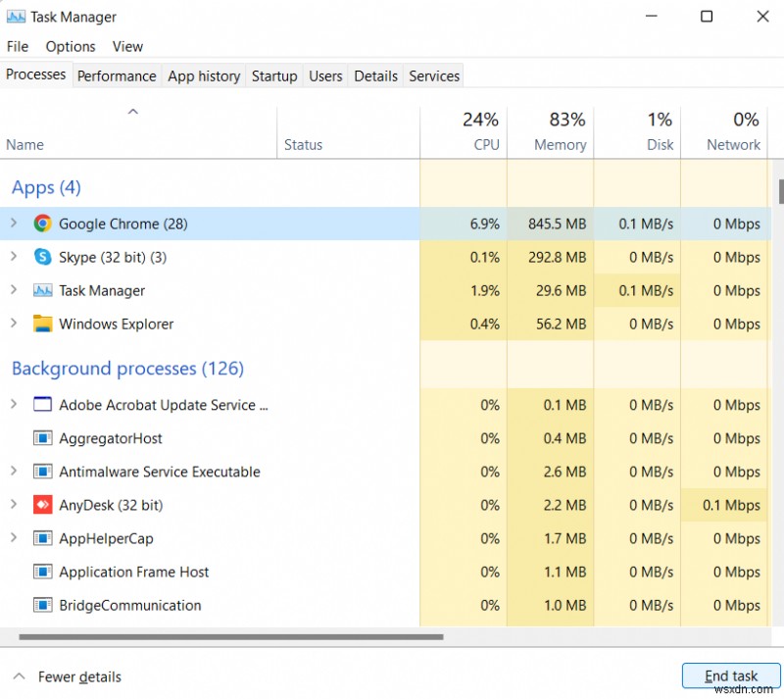Switch to the Performance tab
This screenshot has width=784, height=699.
point(117,75)
